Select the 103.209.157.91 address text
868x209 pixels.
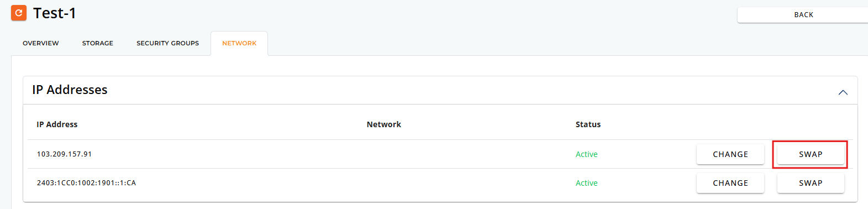click(64, 154)
